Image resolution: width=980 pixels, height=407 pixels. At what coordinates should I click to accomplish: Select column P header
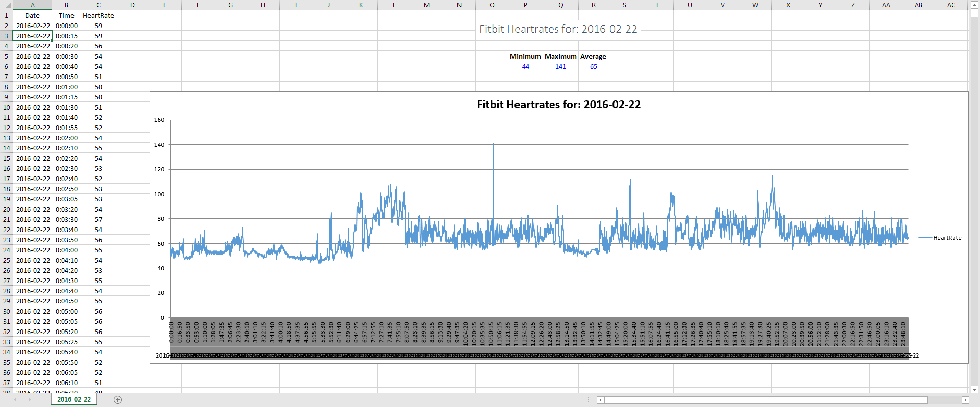pos(525,5)
